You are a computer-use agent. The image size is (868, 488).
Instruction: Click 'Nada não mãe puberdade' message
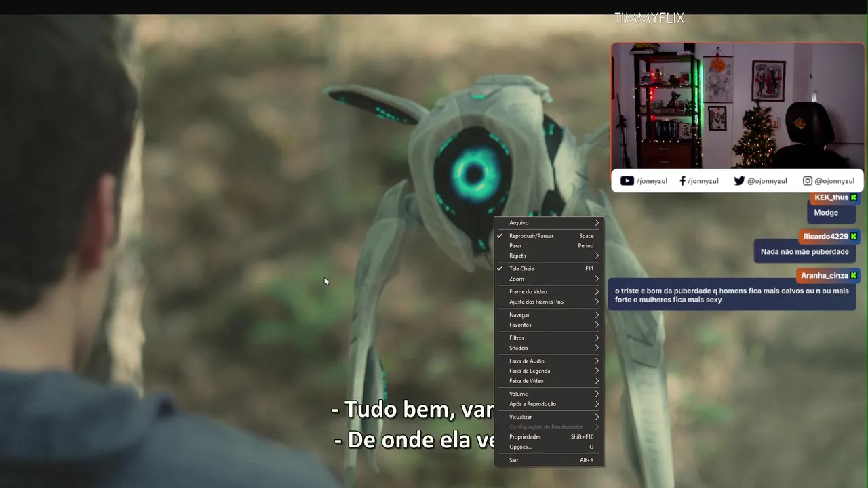click(805, 252)
